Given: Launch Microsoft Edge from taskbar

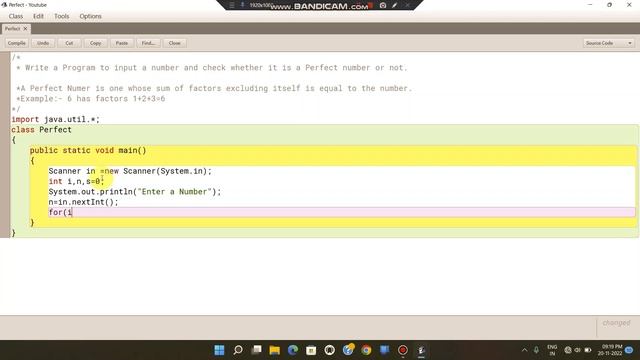Looking at the screenshot, I should coord(293,350).
